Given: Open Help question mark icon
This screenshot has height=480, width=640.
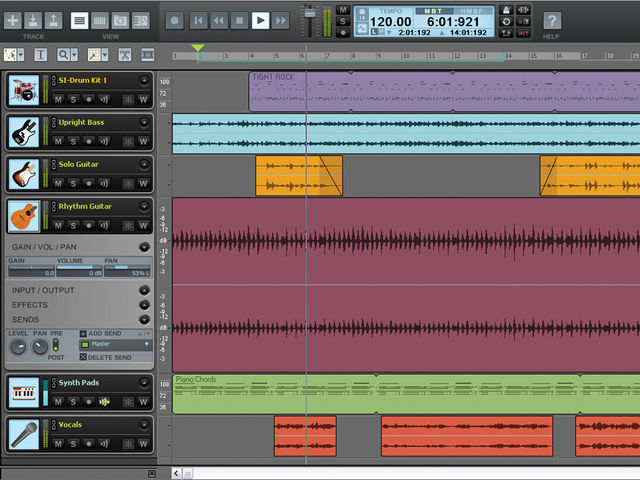Looking at the screenshot, I should 552,20.
